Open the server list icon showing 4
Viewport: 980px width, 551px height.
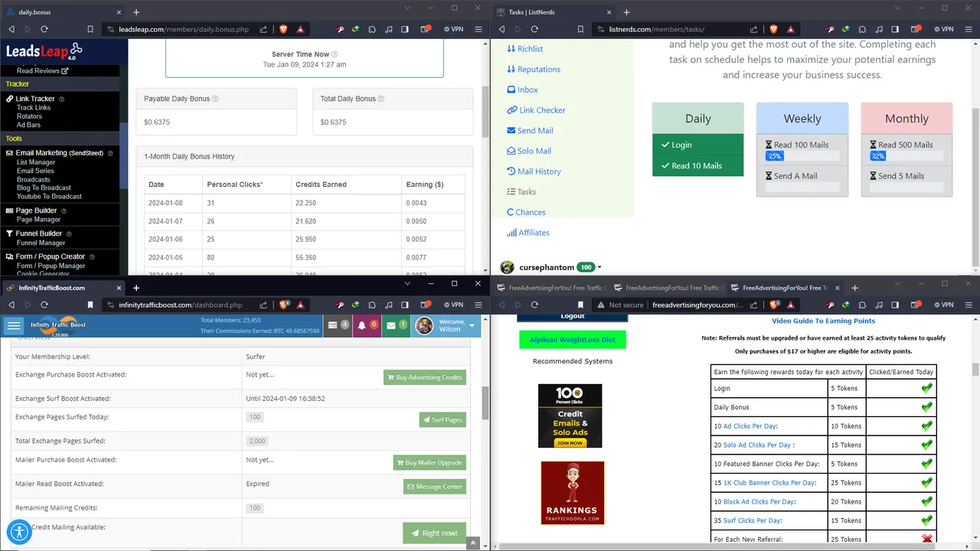[336, 325]
